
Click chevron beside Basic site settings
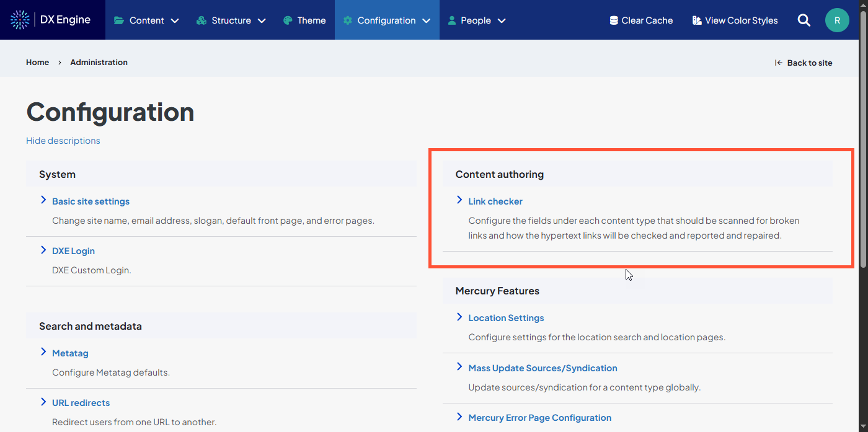tap(43, 200)
